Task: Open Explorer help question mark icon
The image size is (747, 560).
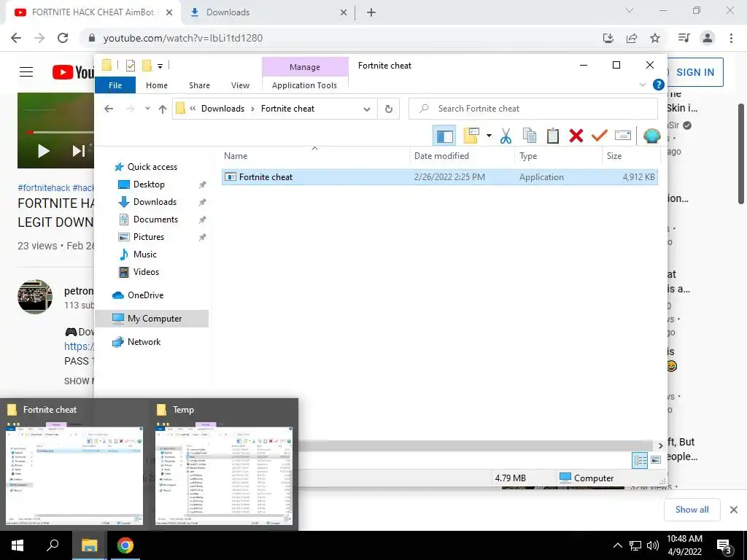Action: coord(659,85)
